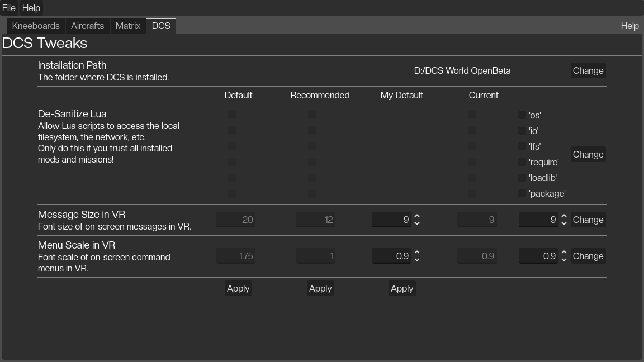The image size is (644, 362).
Task: Enable the 'loadlib' checkbox
Action: pyautogui.click(x=522, y=178)
